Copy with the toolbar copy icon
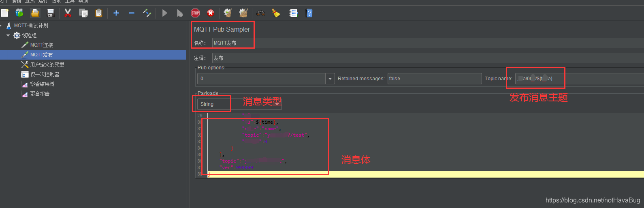 83,13
